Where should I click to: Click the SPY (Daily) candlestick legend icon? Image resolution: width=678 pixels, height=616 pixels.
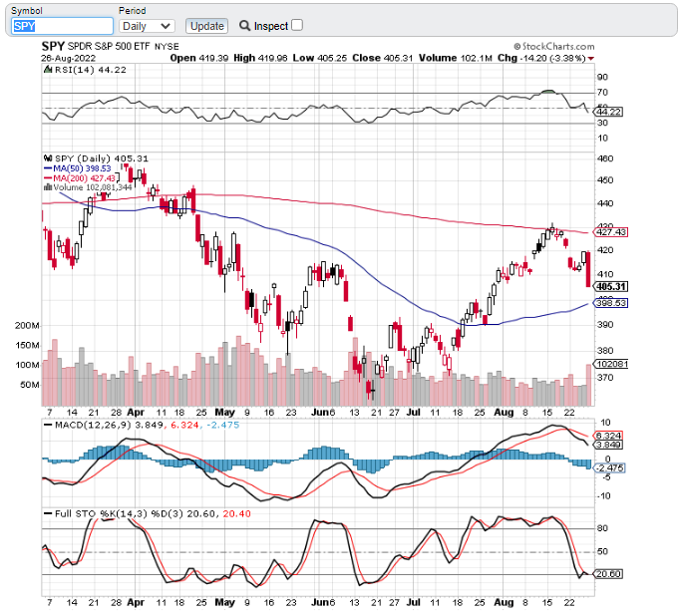click(x=48, y=158)
